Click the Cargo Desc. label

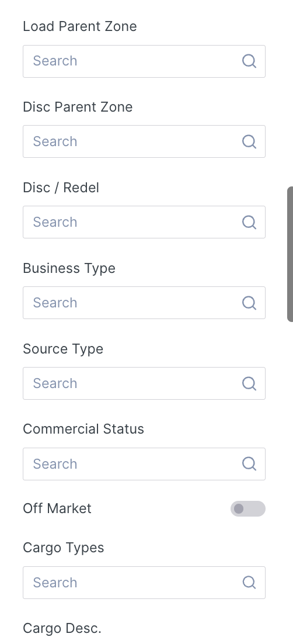tap(62, 628)
